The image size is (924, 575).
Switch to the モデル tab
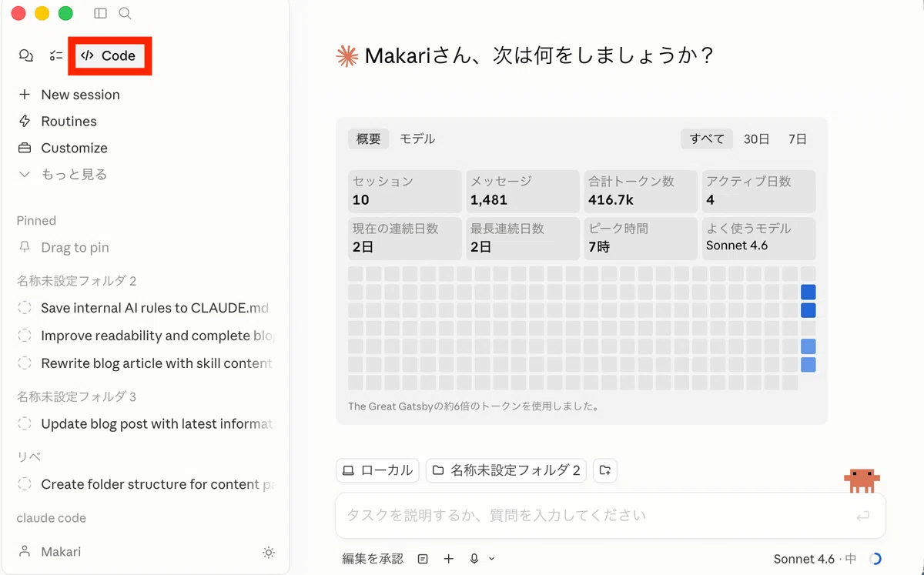pos(417,139)
